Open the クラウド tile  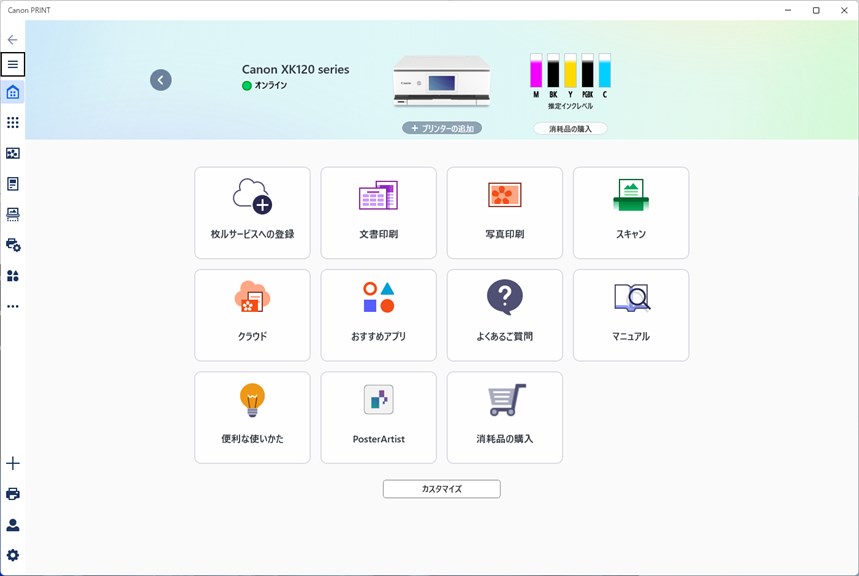point(253,315)
